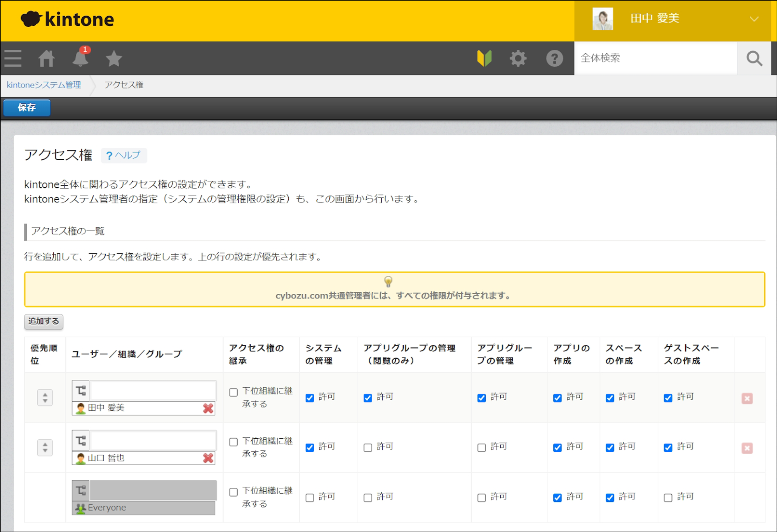Viewport: 777px width, 532px height.
Task: Remove 山口 哲也 with the red X
Action: (x=208, y=458)
